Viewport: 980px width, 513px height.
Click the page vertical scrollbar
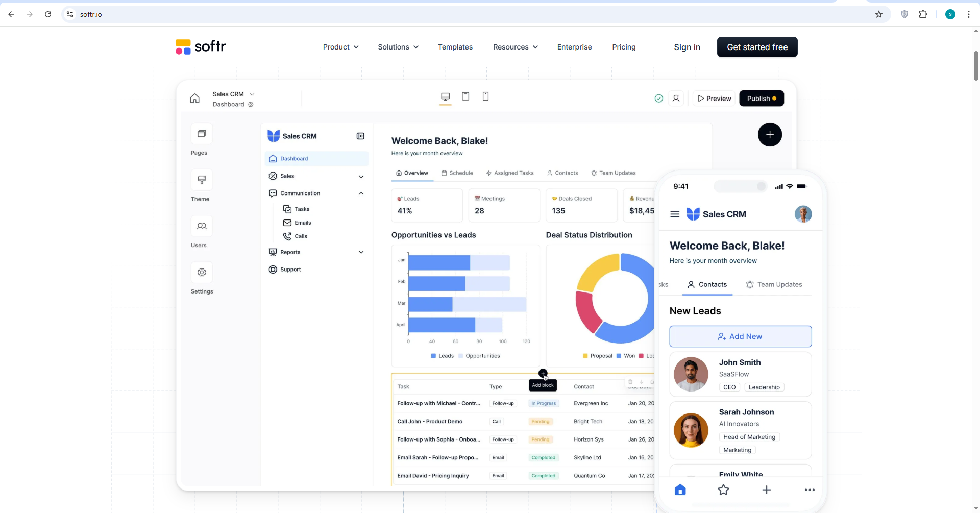click(976, 65)
